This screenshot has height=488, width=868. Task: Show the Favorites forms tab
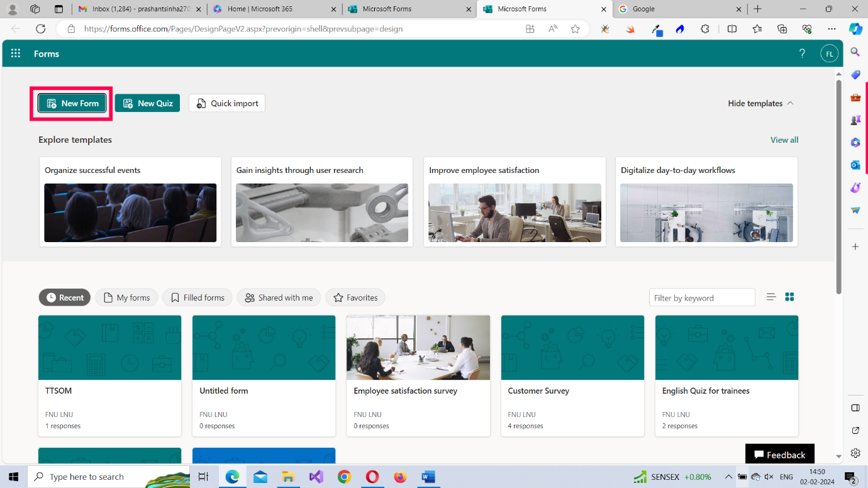click(355, 297)
